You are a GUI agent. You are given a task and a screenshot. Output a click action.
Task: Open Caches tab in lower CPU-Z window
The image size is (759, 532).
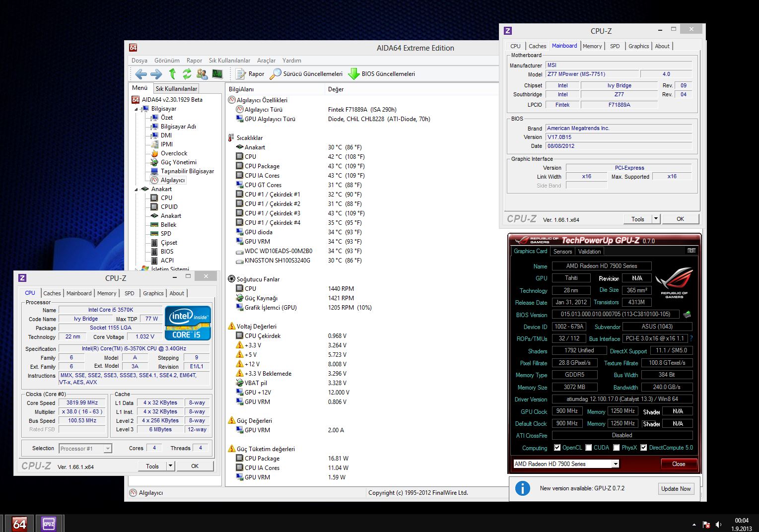[x=52, y=293]
